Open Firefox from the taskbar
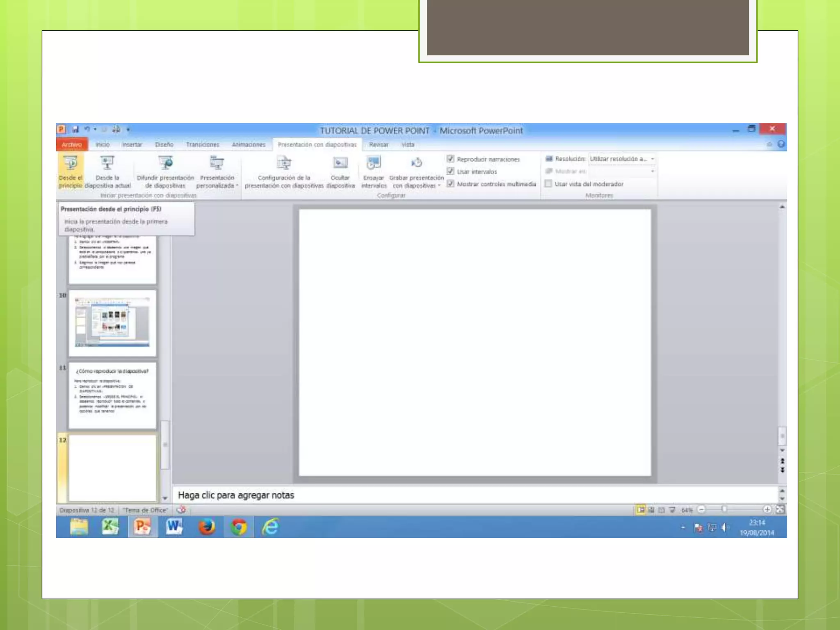The width and height of the screenshot is (840, 630). click(207, 527)
